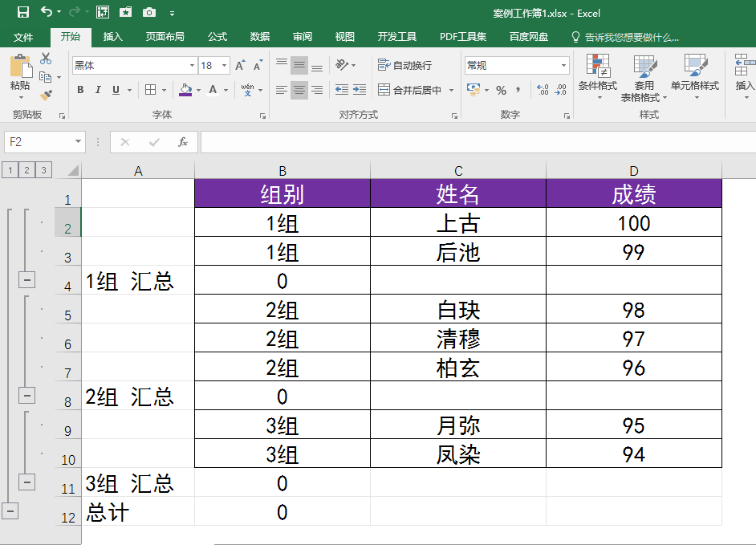The width and height of the screenshot is (756, 545).
Task: Switch to the 页面布局 tab
Action: pyautogui.click(x=165, y=37)
